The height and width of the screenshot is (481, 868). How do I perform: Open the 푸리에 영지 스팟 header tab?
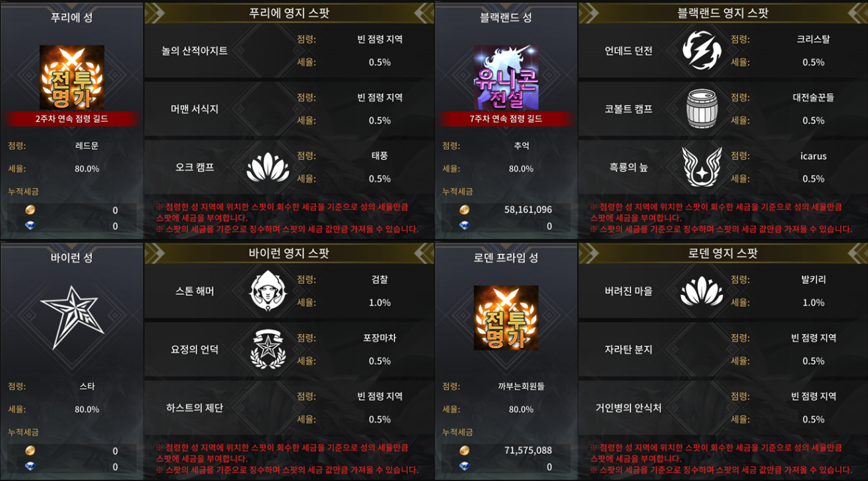[x=289, y=13]
